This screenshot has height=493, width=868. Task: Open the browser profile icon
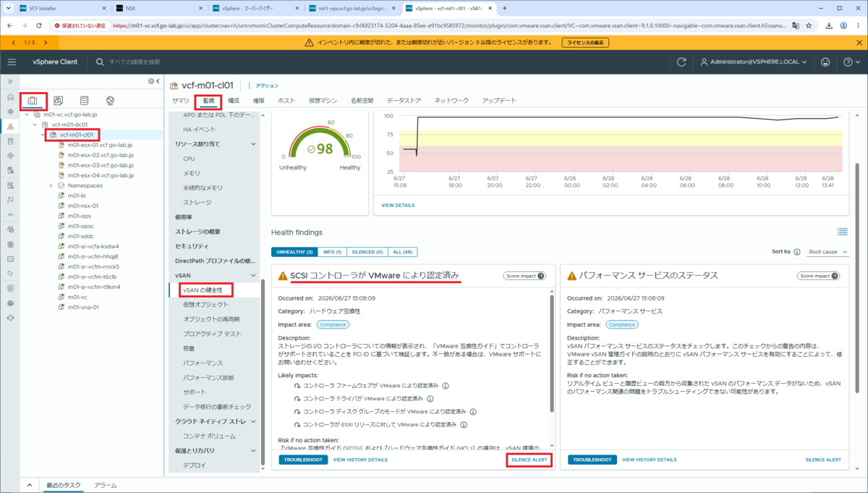pyautogui.click(x=843, y=25)
